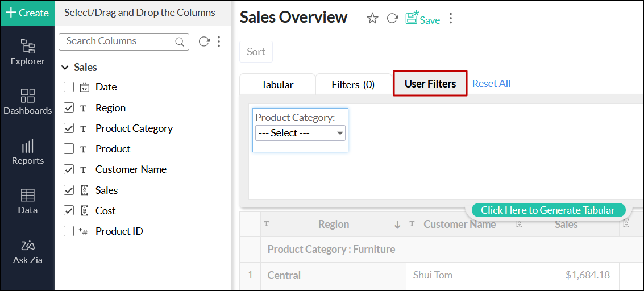Open the Data section
The height and width of the screenshot is (291, 644).
pyautogui.click(x=27, y=201)
